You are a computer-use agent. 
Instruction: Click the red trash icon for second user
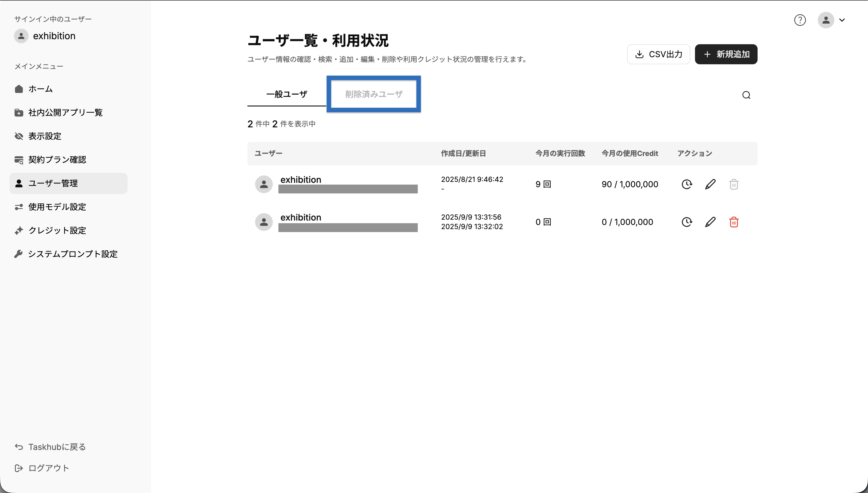click(x=733, y=222)
